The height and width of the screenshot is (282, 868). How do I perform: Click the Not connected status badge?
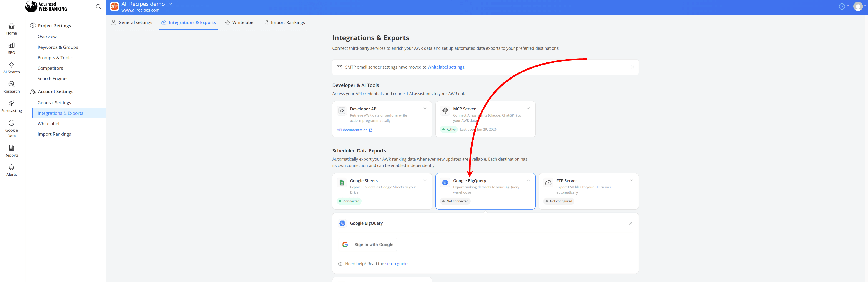[x=455, y=202]
